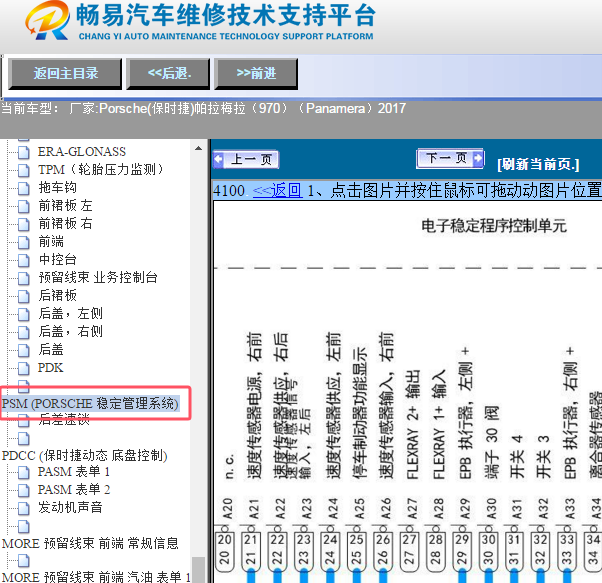Click page icon beside ERA-GLONASS
Screen dimensions: 602x583
pyautogui.click(x=23, y=152)
